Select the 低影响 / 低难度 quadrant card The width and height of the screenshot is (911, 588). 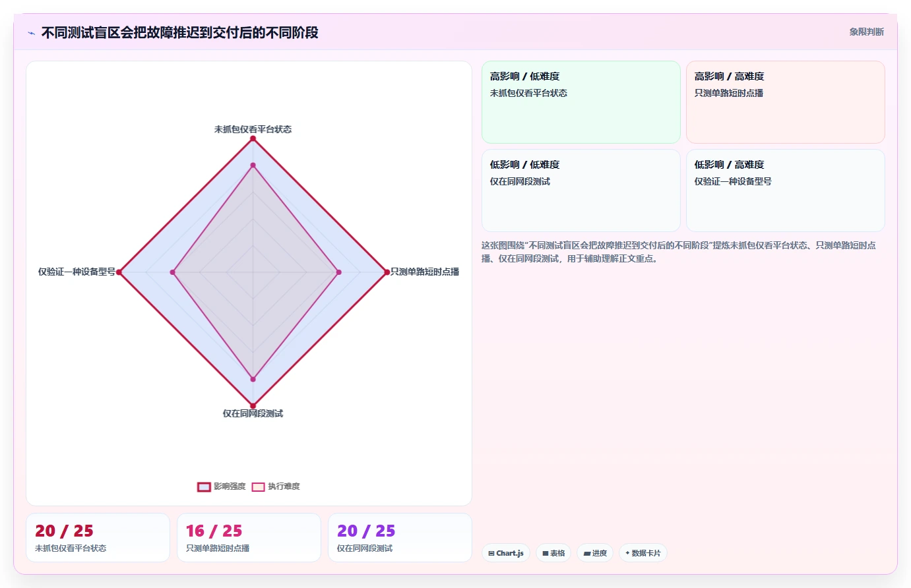pos(581,191)
